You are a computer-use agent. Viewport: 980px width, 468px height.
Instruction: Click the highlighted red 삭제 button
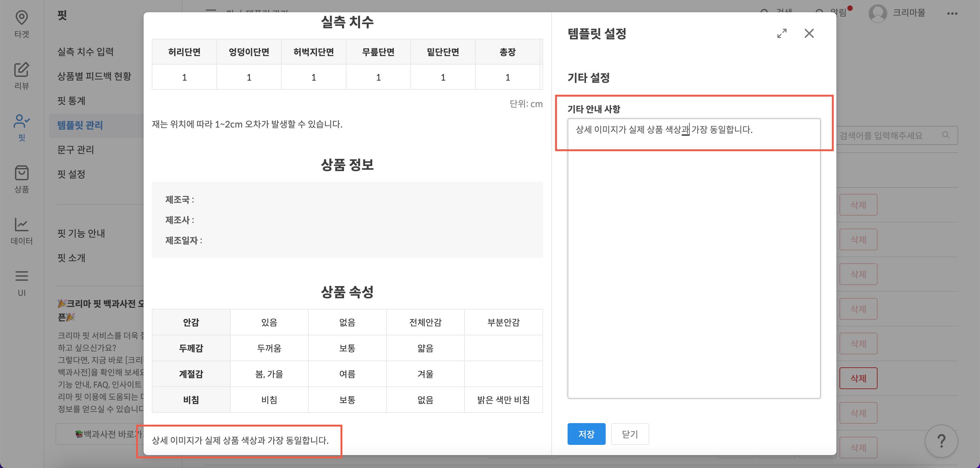[x=858, y=378]
